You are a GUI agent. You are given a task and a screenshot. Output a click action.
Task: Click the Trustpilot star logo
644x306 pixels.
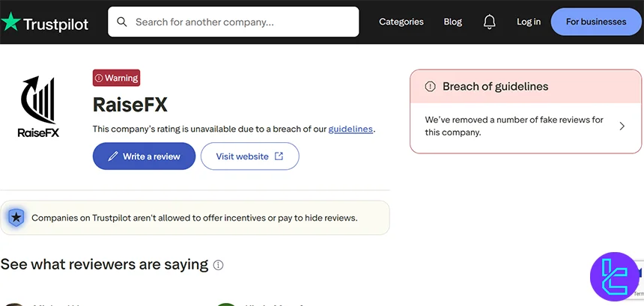click(11, 22)
